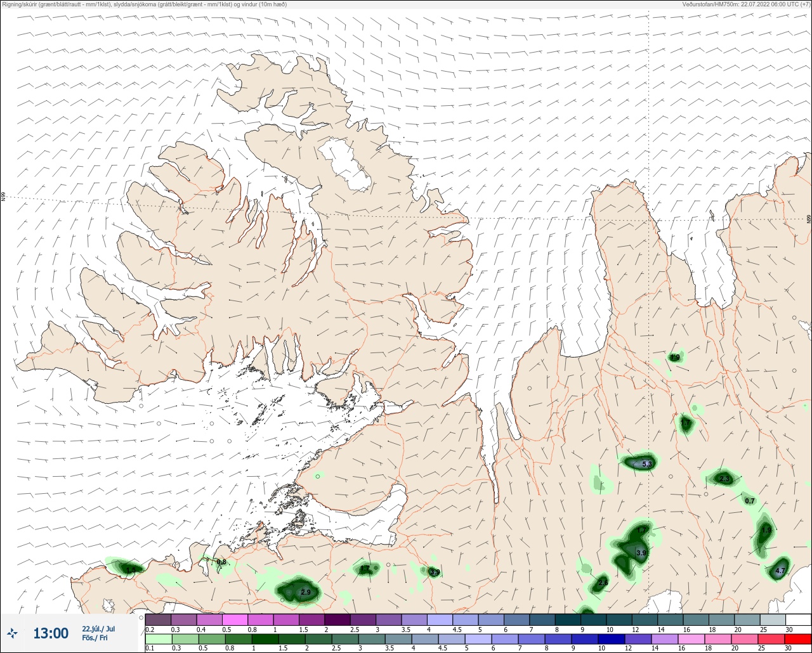Select the 2.9 precipitation value on the map
This screenshot has width=812, height=653.
tap(306, 592)
